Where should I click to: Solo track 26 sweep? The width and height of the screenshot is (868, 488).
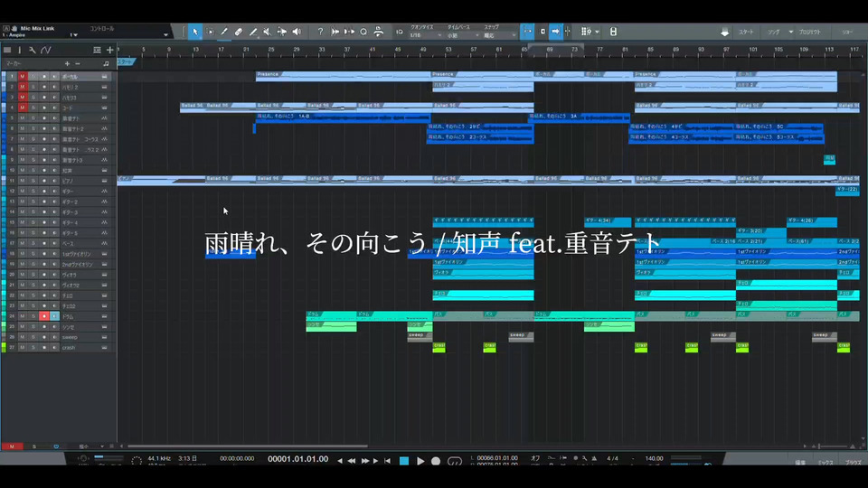[x=33, y=337]
